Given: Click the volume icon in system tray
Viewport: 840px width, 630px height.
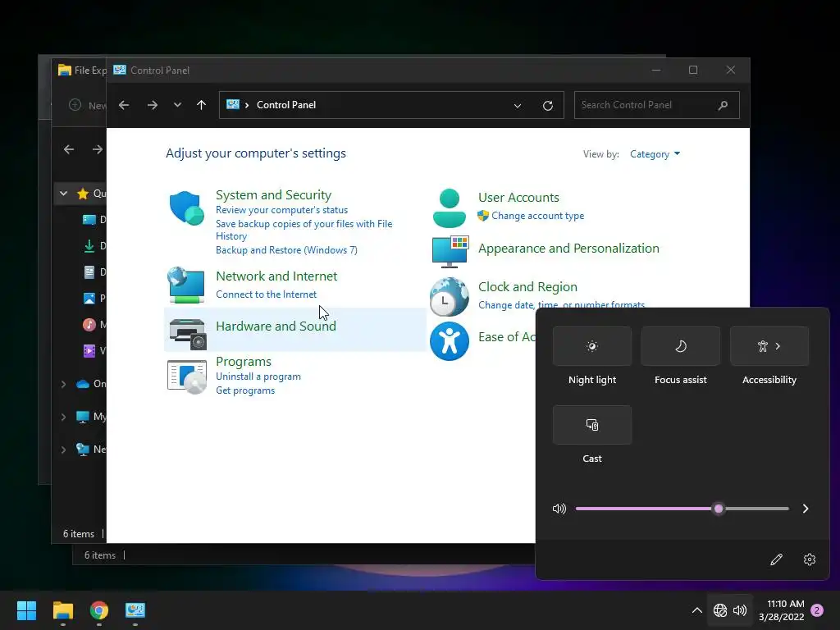Looking at the screenshot, I should (740, 610).
